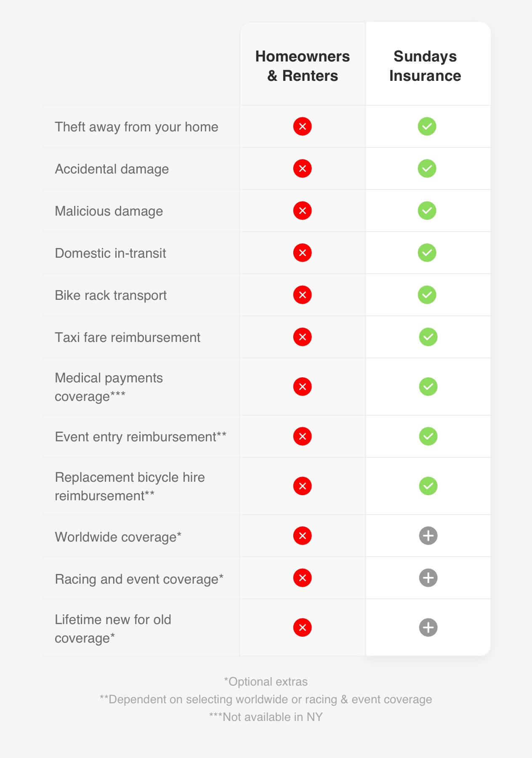This screenshot has width=532, height=758.
Task: Click the red X icon for Malicious damage
Action: pos(302,211)
